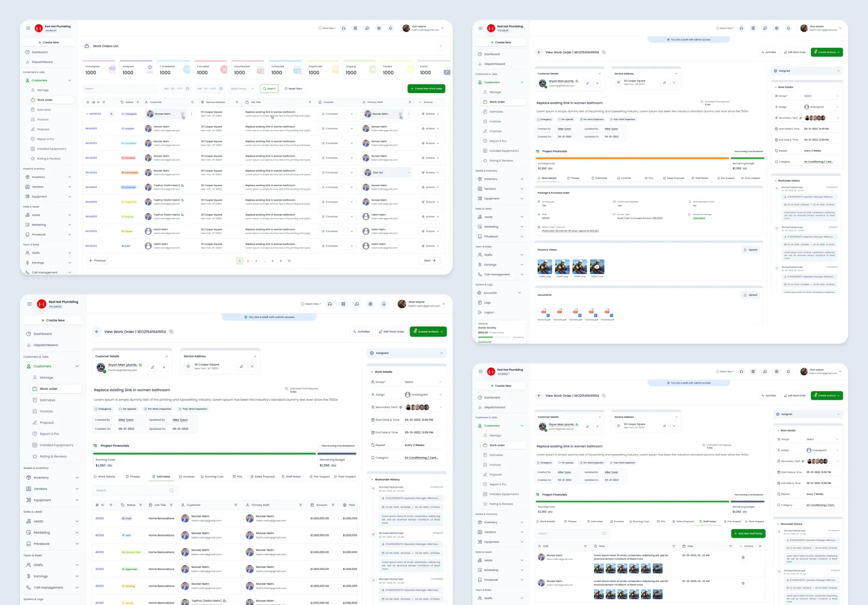Open Dispatchboard in Work Orders List sidebar

[42, 62]
